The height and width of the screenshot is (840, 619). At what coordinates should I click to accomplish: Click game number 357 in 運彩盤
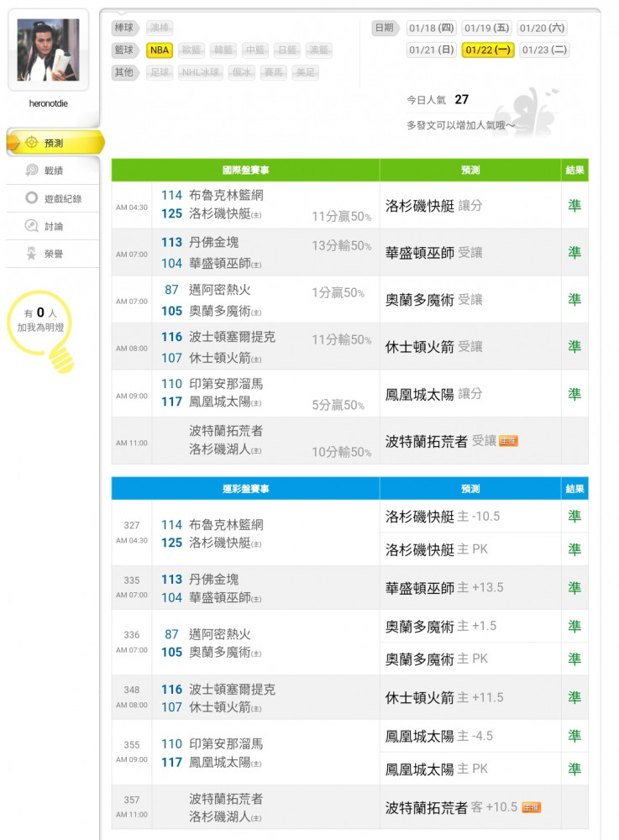(x=132, y=800)
